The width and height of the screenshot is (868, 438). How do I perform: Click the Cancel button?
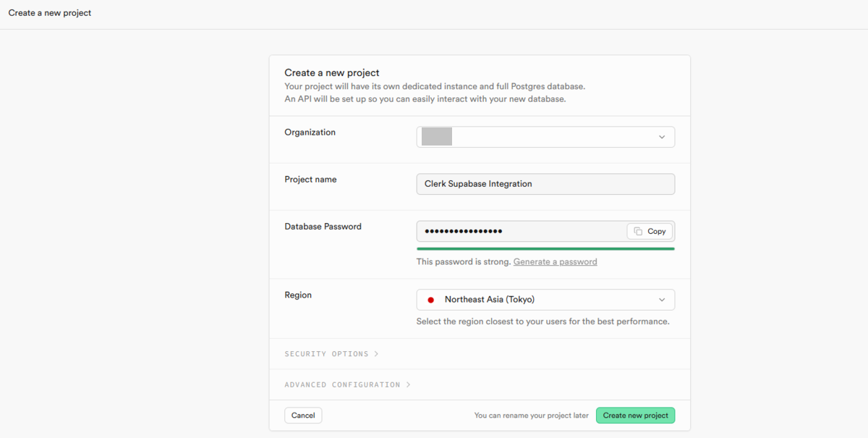[x=303, y=416]
